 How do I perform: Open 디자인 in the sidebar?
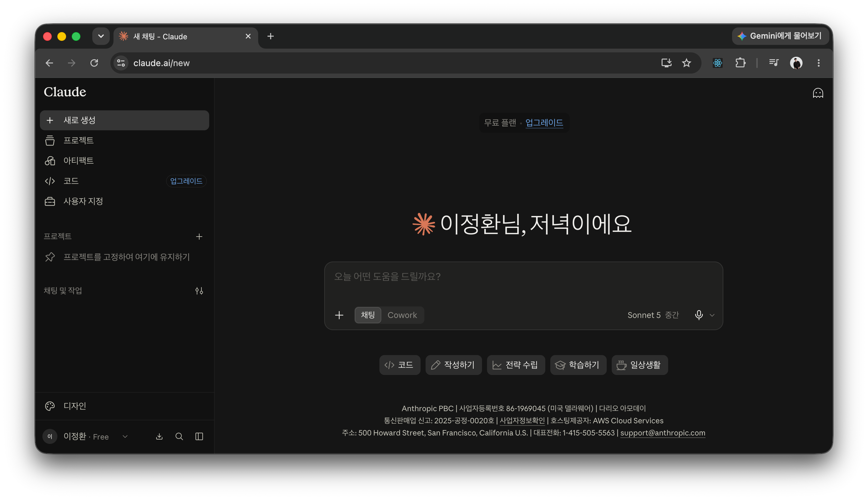pyautogui.click(x=124, y=406)
